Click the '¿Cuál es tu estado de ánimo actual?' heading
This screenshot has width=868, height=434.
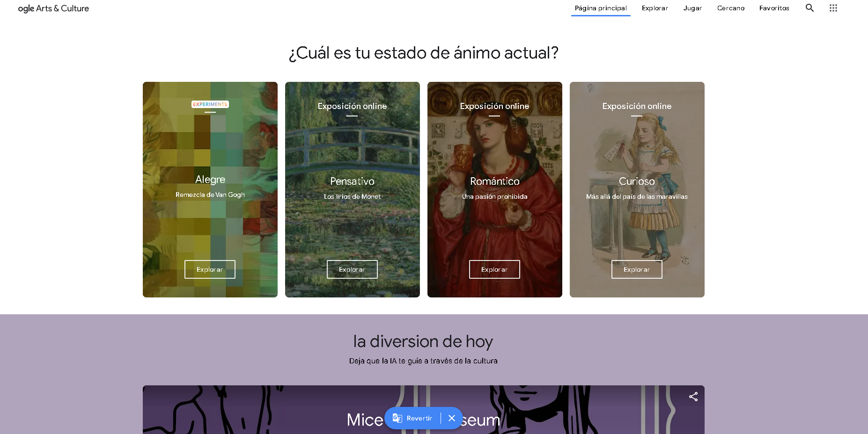pyautogui.click(x=424, y=53)
